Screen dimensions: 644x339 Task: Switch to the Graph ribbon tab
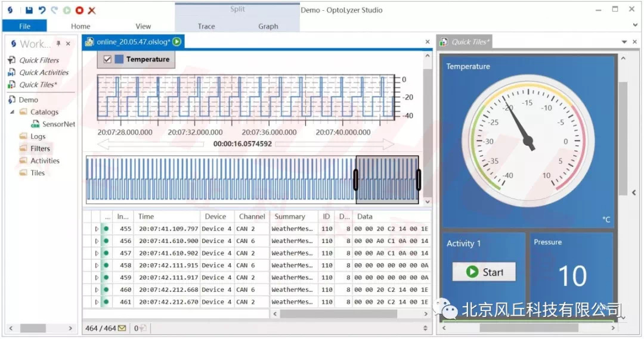268,26
